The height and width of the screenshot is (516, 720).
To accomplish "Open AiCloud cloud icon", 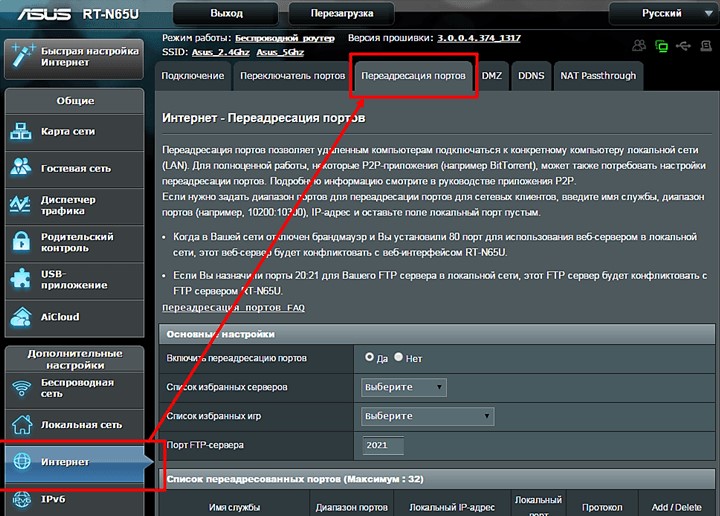I will pyautogui.click(x=21, y=317).
